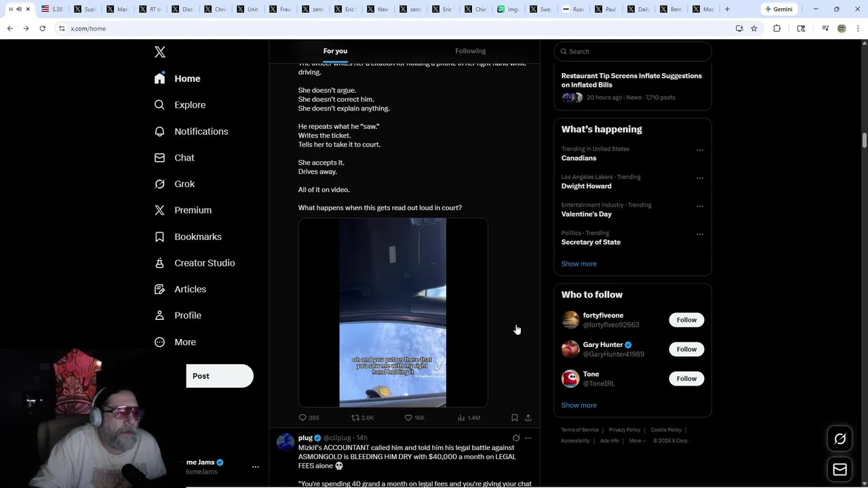Open the Terms of Service link
The width and height of the screenshot is (868, 488).
pyautogui.click(x=580, y=430)
